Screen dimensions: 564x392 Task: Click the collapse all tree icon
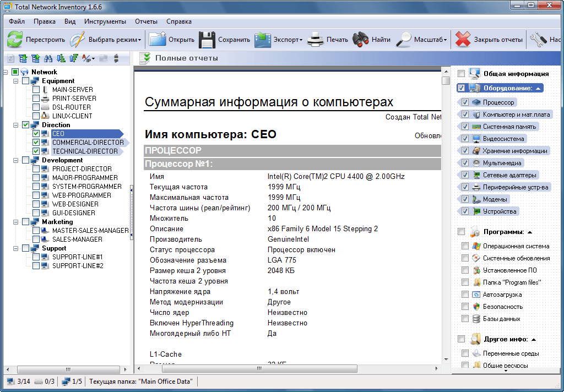tap(36, 58)
